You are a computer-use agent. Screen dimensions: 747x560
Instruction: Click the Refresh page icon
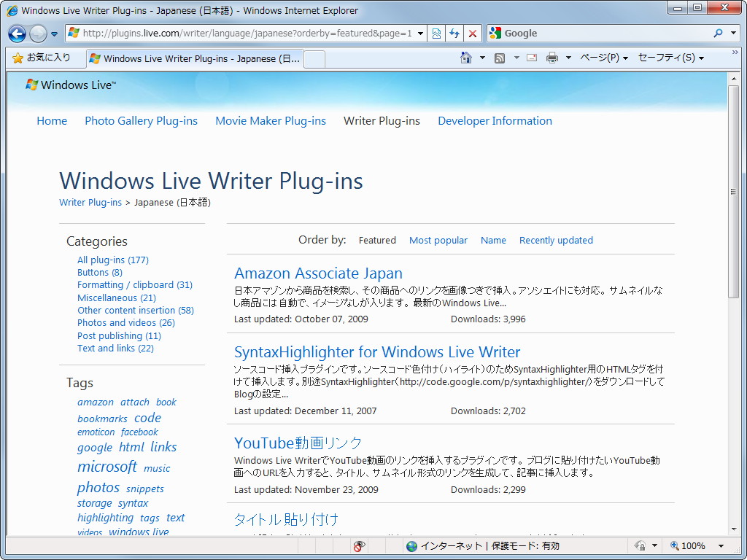pos(454,34)
